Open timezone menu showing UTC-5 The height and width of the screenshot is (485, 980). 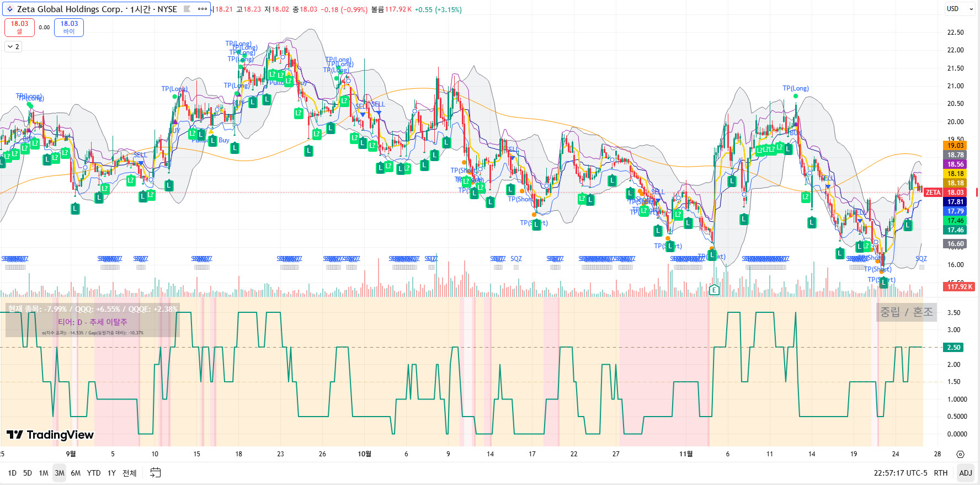pos(900,473)
